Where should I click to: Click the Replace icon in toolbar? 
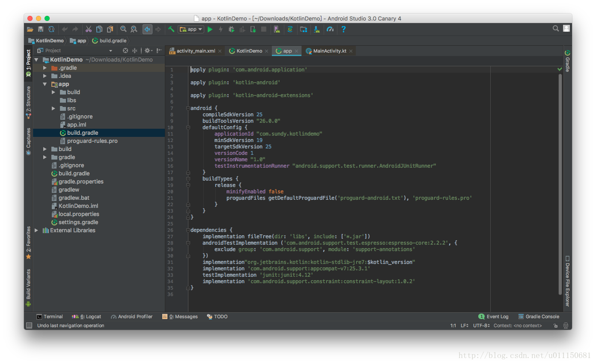click(x=134, y=29)
